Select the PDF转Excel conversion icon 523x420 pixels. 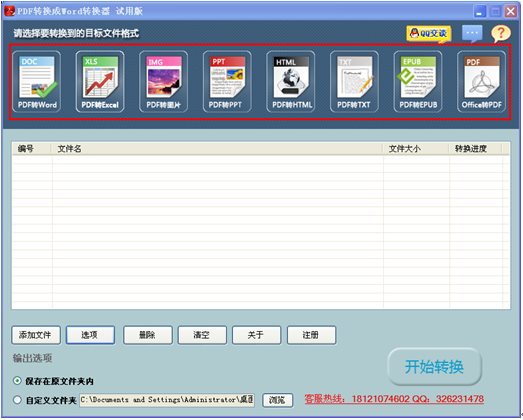pyautogui.click(x=100, y=81)
